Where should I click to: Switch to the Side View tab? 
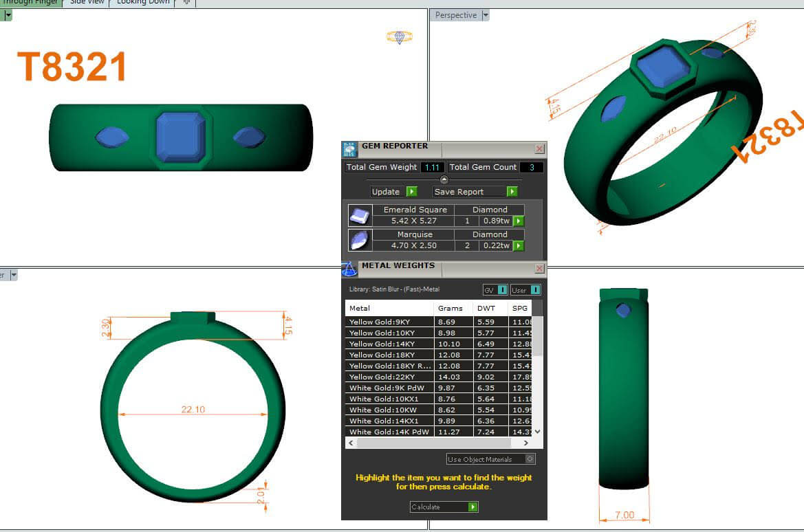(x=87, y=3)
